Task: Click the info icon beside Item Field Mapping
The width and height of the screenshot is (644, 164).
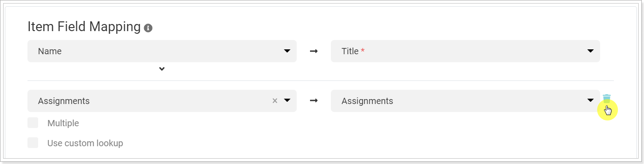Action: click(x=149, y=28)
